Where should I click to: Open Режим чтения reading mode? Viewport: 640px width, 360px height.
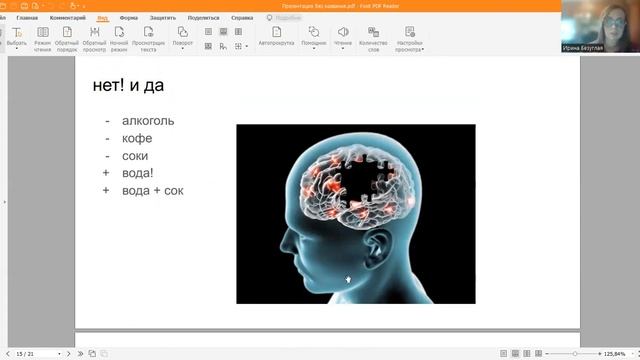pos(42,39)
